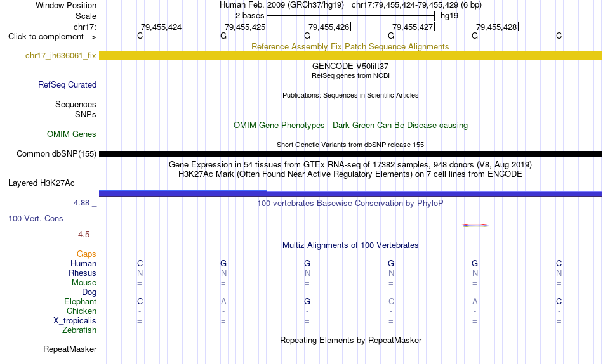Click the 'Human Feb. 2009 (GRCh37/hg19)' heading
Viewport: 603px width, 364px height.
coord(281,5)
